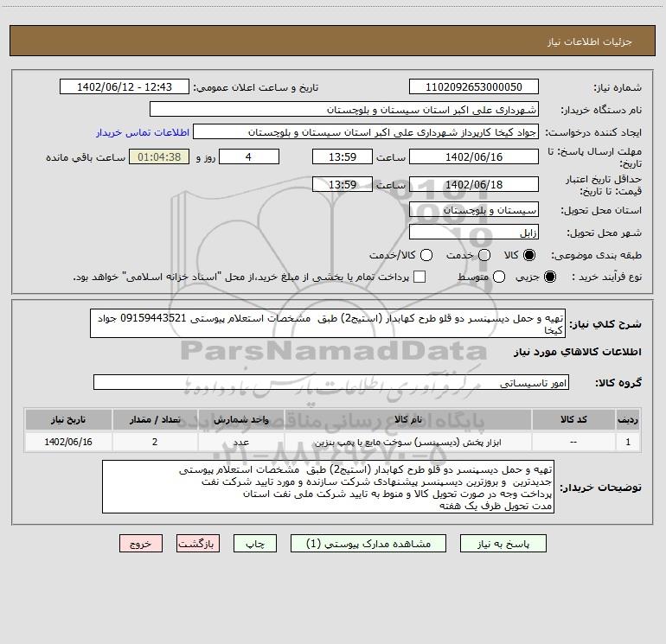Click the گروه کالا field امور تاسیساتی

tap(331, 382)
